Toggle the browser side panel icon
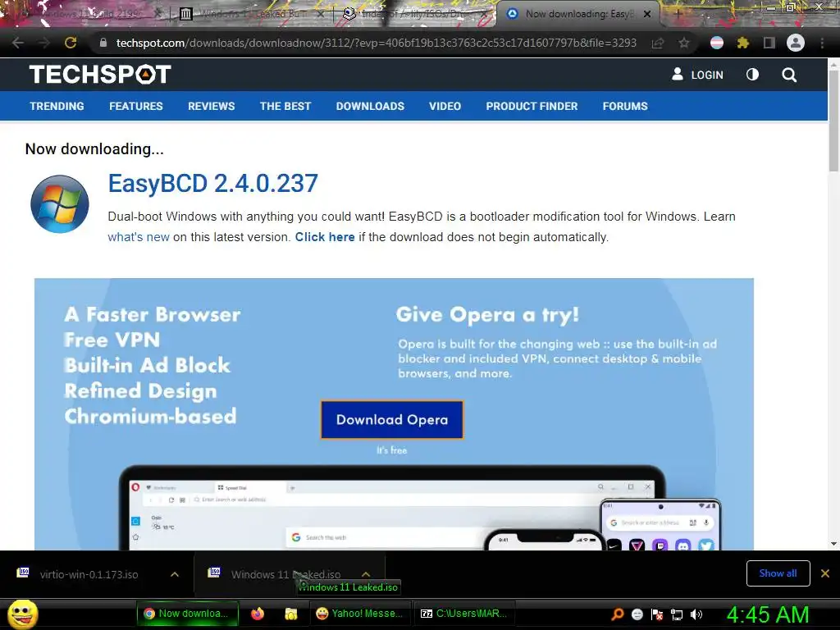Viewport: 840px width, 630px height. 769,43
